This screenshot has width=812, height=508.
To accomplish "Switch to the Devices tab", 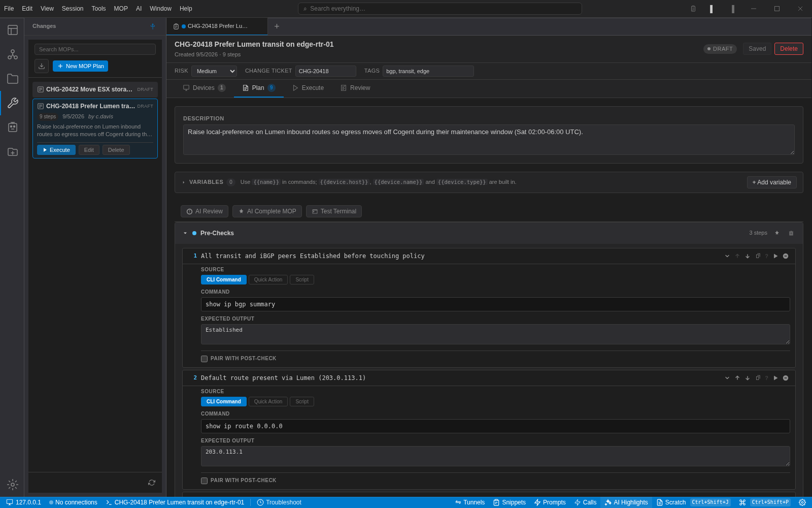I will (204, 88).
